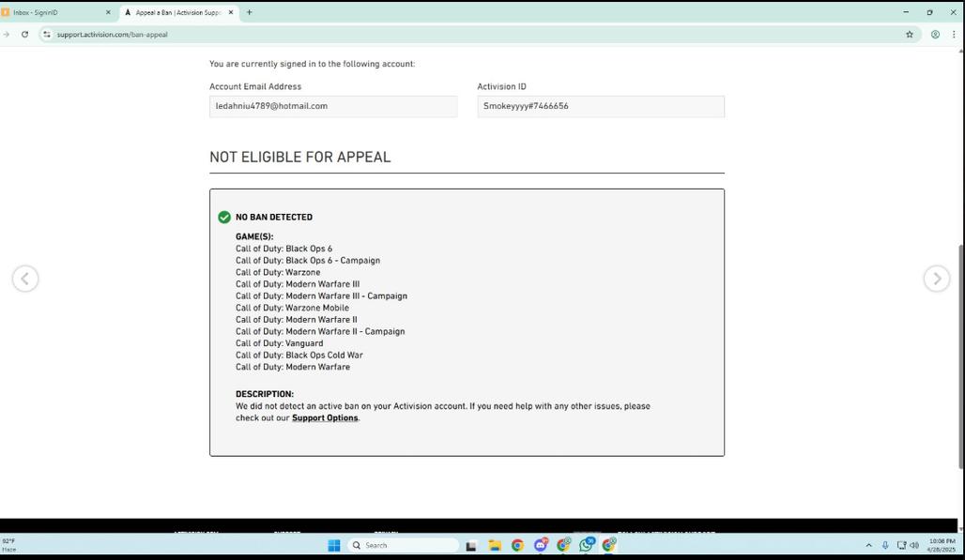This screenshot has height=560, width=965.
Task: Open the Windows Start menu
Action: tap(334, 545)
